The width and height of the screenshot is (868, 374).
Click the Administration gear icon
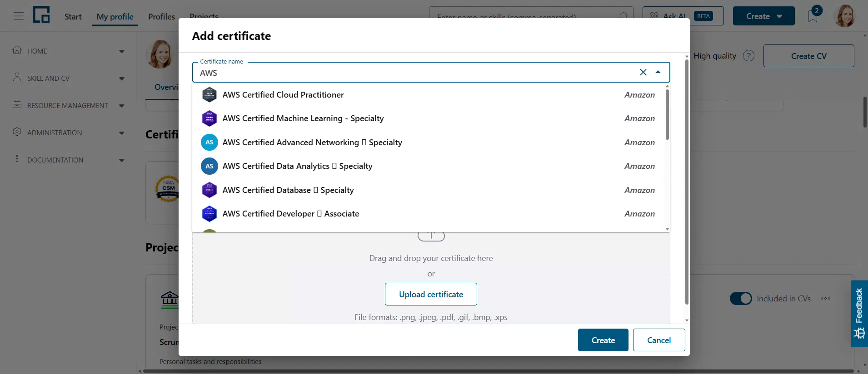point(17,132)
